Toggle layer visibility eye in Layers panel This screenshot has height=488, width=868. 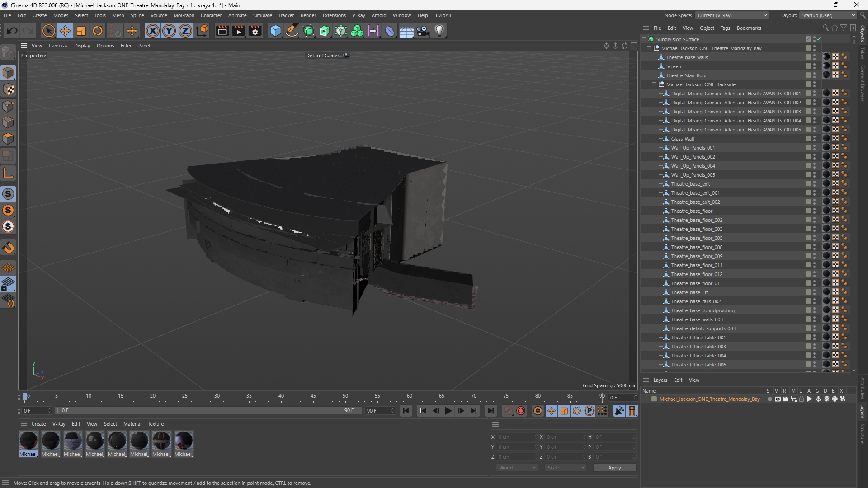(777, 399)
